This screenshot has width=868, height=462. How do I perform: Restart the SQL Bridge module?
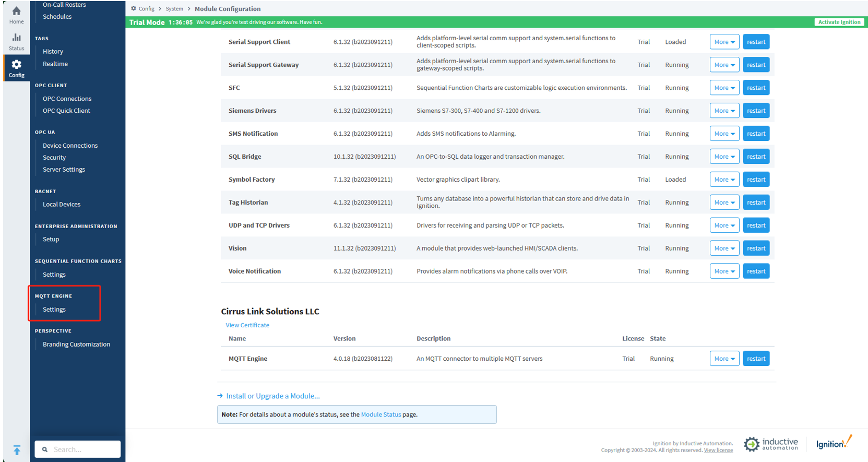pyautogui.click(x=756, y=157)
